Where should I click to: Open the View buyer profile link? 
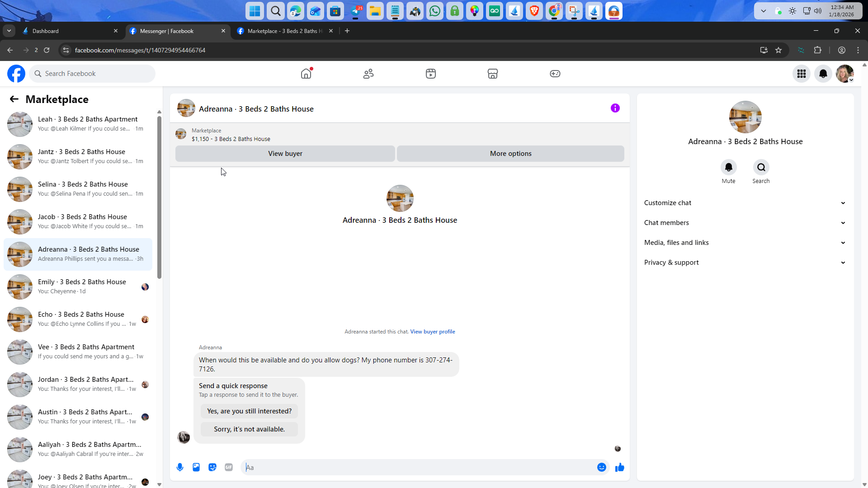point(432,332)
